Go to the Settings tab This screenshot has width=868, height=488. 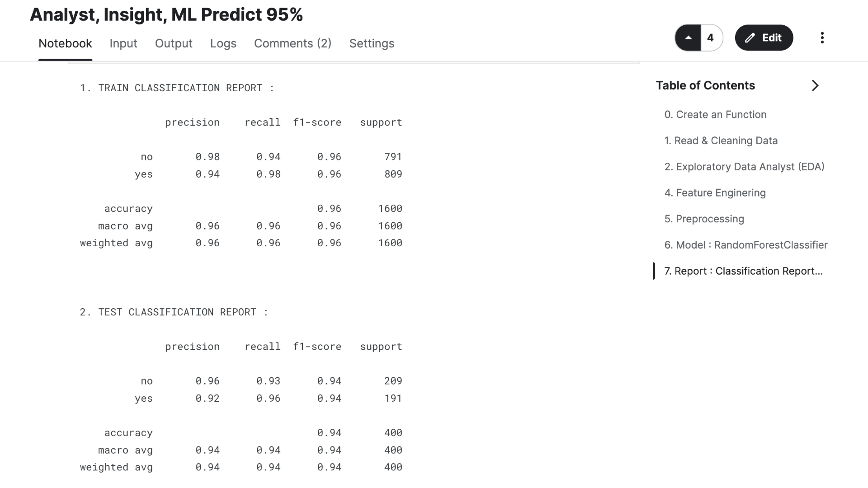point(372,43)
